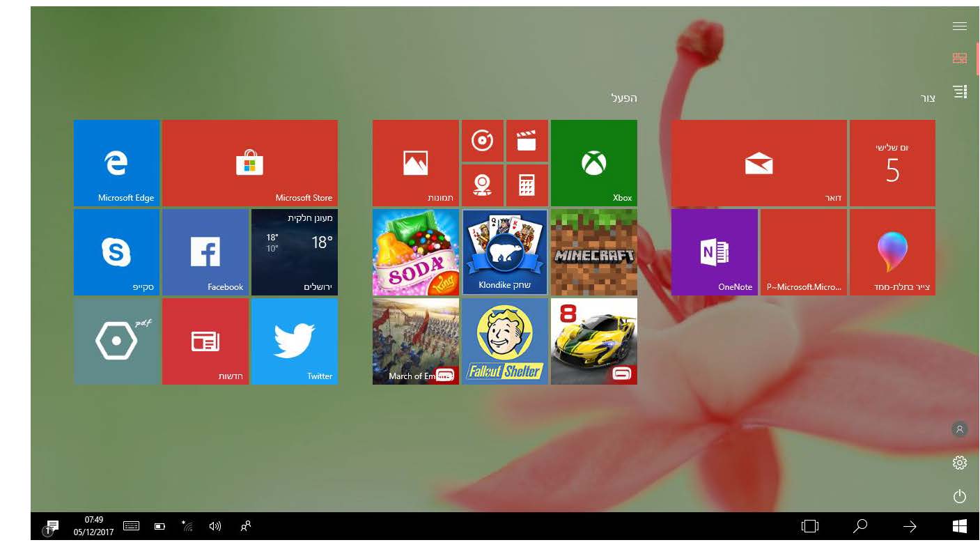The width and height of the screenshot is (980, 554).
Task: Open the Microsoft Edge tile
Action: click(x=116, y=163)
